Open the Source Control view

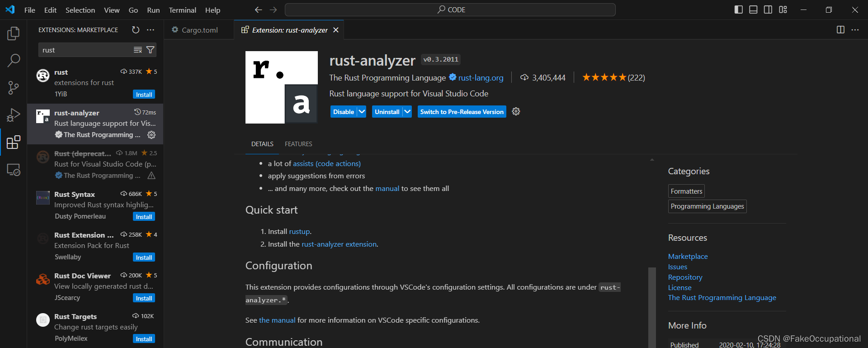(x=14, y=87)
